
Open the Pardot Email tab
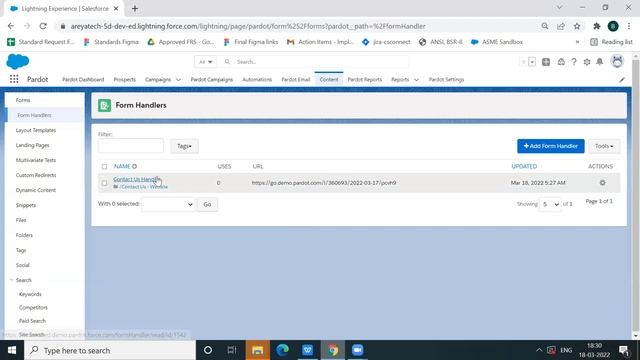tap(296, 80)
